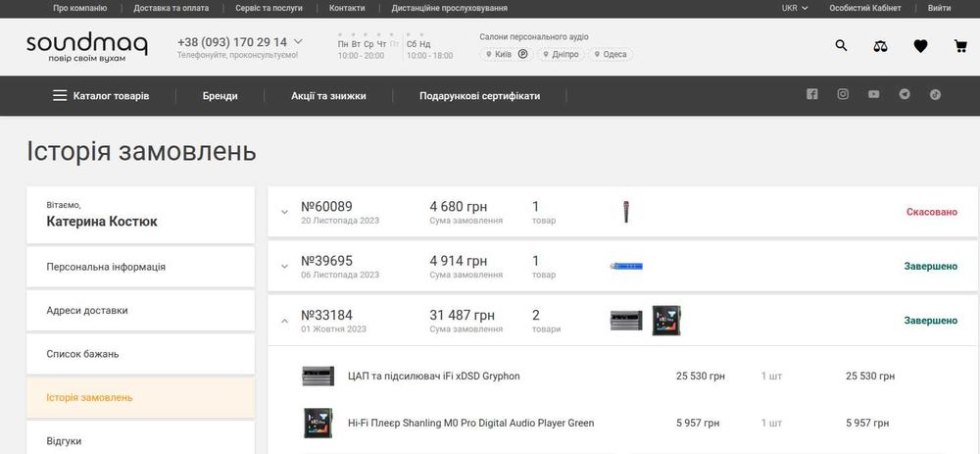Open Список бажань in sidebar

pos(140,354)
